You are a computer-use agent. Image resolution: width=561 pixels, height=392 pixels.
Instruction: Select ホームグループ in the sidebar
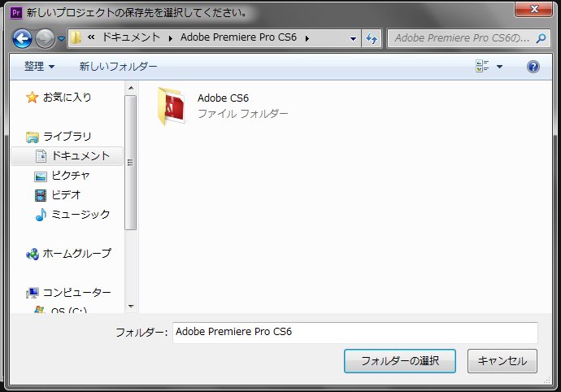click(76, 254)
